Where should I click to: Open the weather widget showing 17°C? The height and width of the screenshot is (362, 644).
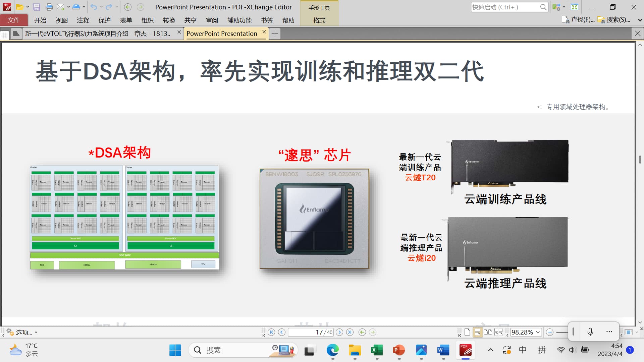[x=23, y=350]
